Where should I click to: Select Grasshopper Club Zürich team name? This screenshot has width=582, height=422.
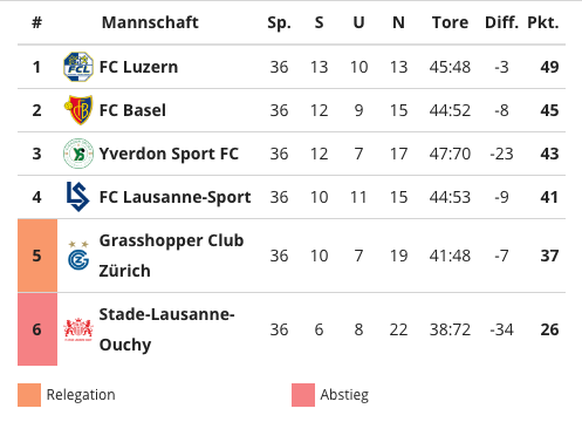coord(171,256)
